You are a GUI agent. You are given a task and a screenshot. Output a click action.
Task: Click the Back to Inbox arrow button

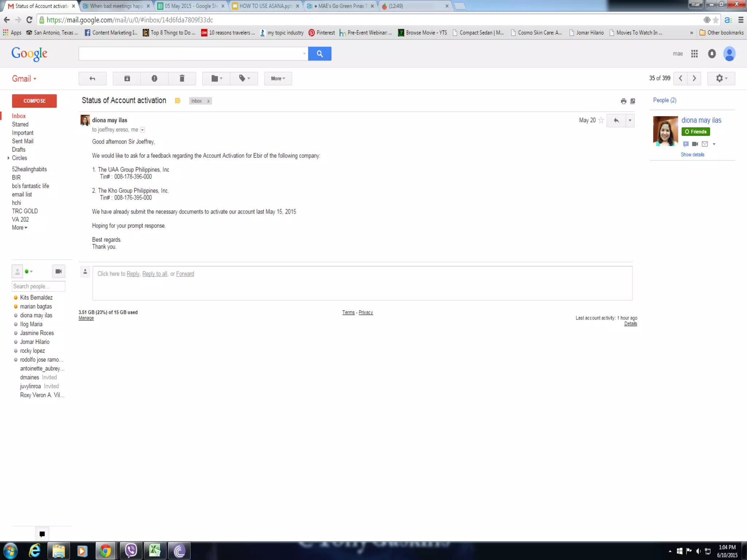pyautogui.click(x=92, y=78)
